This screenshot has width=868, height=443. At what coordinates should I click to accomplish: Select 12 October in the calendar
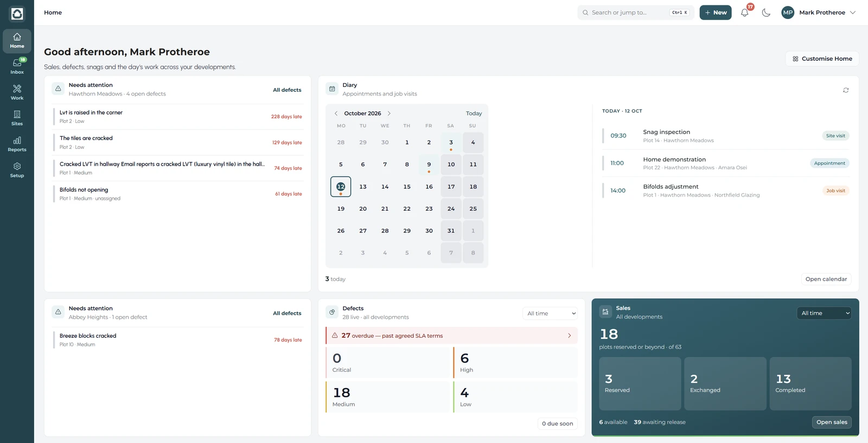[x=341, y=187]
